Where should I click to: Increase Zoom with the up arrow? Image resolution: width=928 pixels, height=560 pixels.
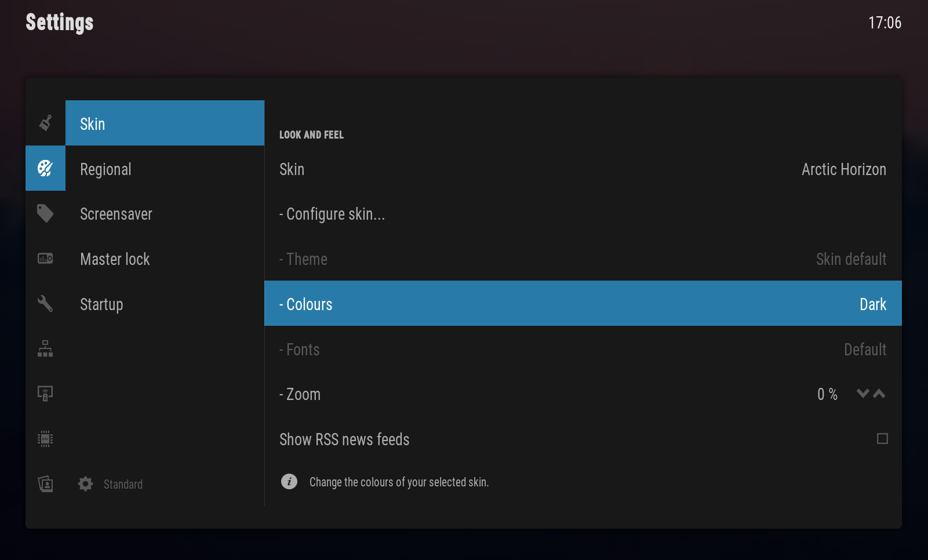coord(879,394)
